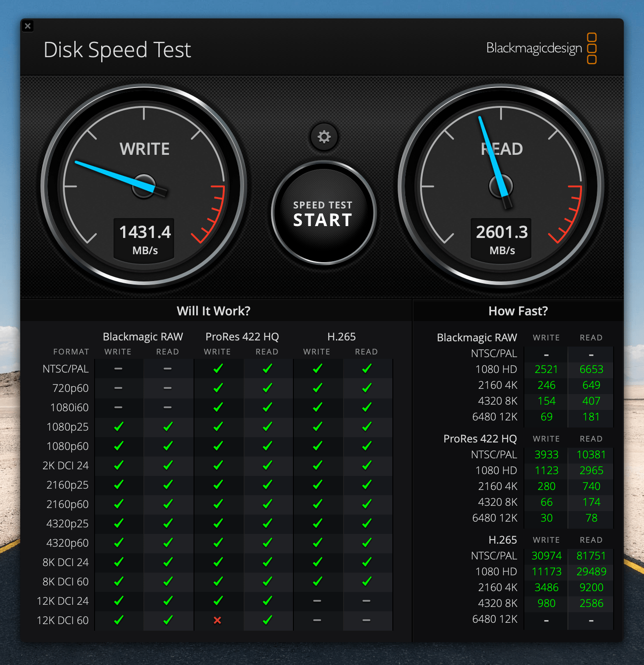Click 8K DCI 60 H.265 read checkmark
The width and height of the screenshot is (644, 665).
point(366,581)
